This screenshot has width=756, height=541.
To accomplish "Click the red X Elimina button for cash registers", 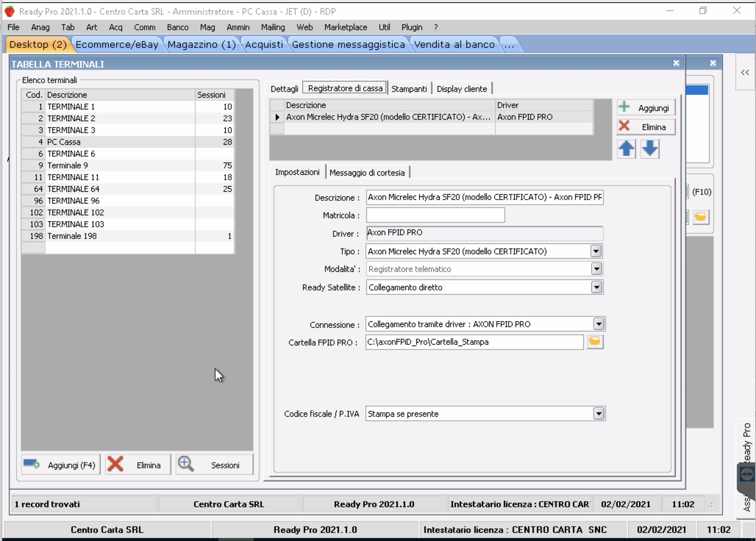I will (646, 127).
